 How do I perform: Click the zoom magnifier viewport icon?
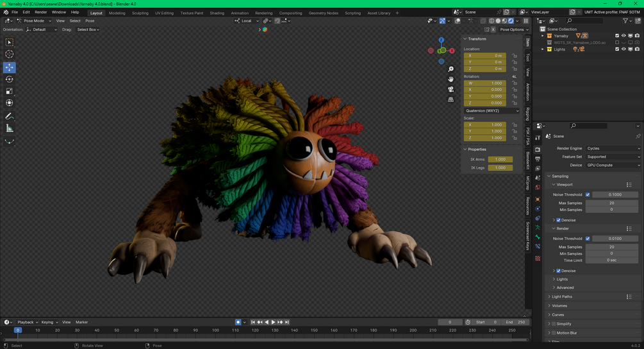[451, 69]
